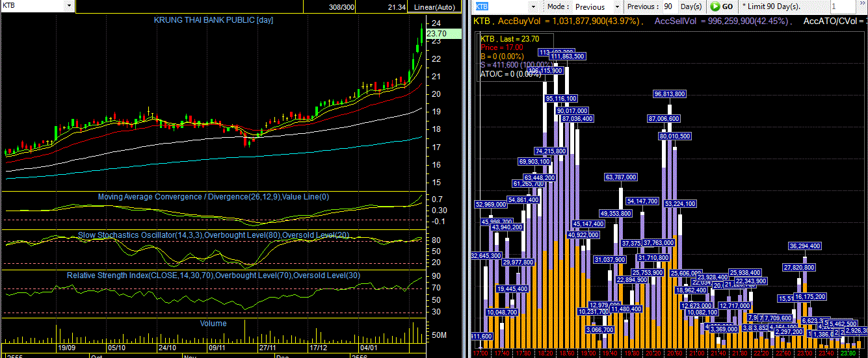This screenshot has height=358, width=868.
Task: Click the 96,813,800 volume bar label
Action: point(670,94)
